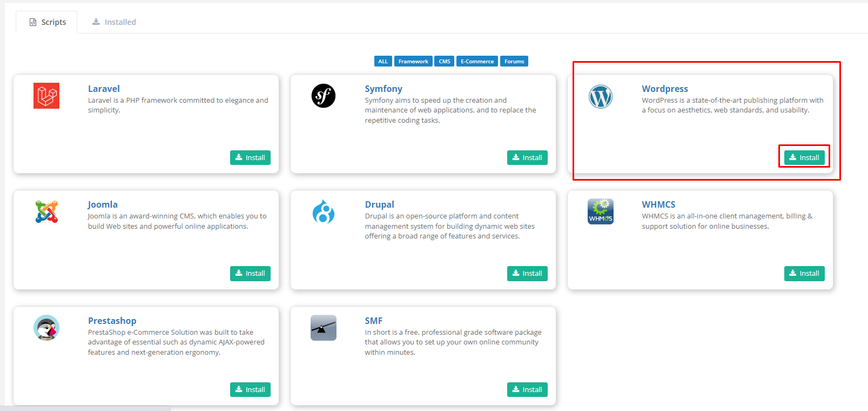This screenshot has height=411, width=868.
Task: Open the Drupal title link
Action: (379, 204)
